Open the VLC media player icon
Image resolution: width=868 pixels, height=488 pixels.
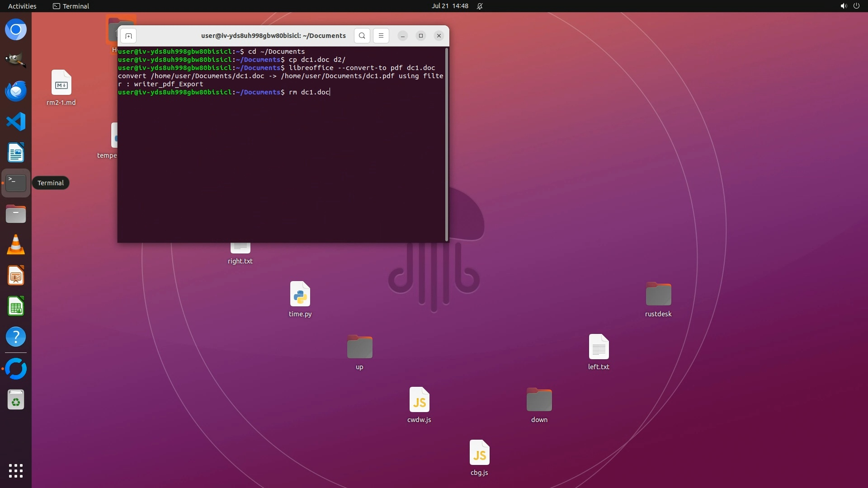[16, 245]
